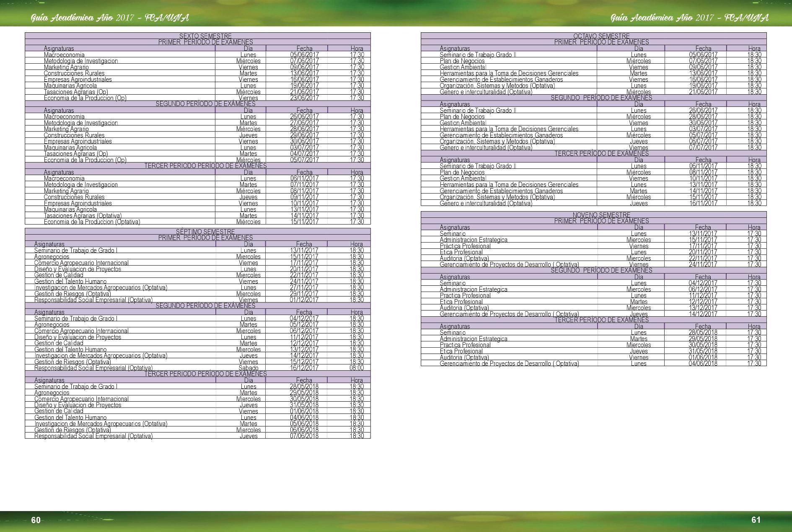This screenshot has height=532, width=792.
Task: Click Gestion Ambiental dated 30/06/2017
Action: coord(463,123)
